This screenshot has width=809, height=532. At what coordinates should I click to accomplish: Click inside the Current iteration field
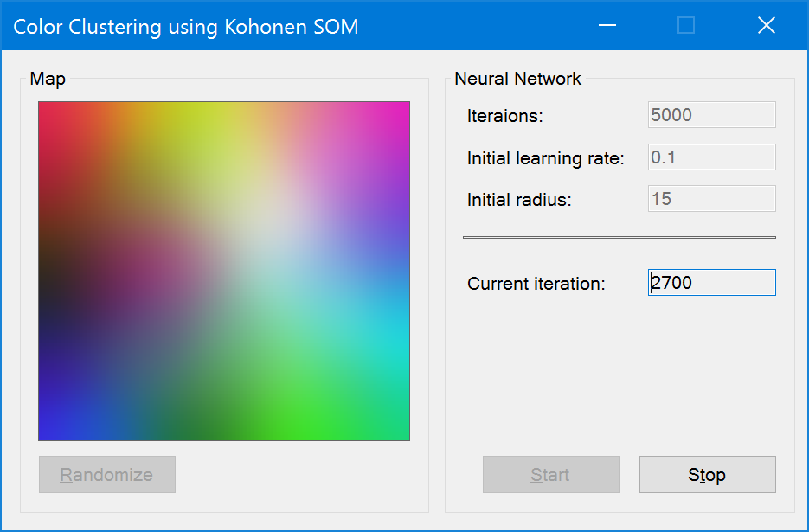coord(710,282)
